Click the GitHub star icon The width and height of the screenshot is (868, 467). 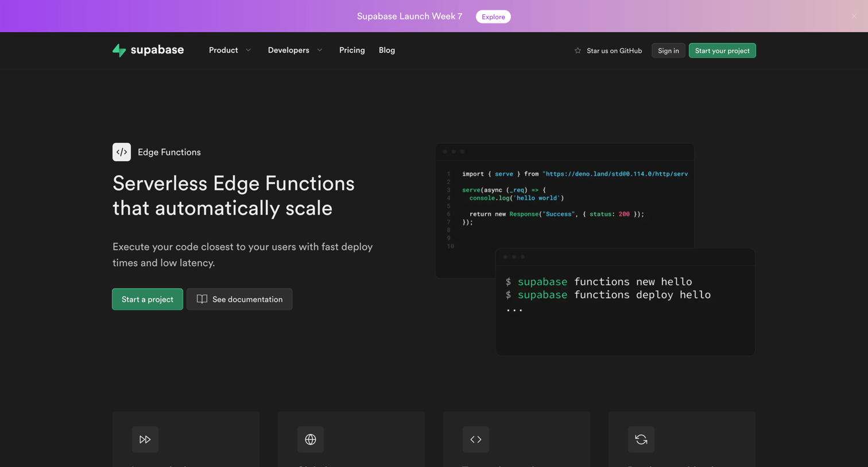(x=578, y=50)
